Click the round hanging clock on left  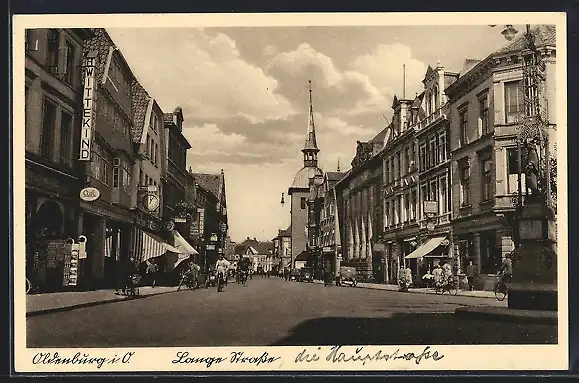(151, 202)
